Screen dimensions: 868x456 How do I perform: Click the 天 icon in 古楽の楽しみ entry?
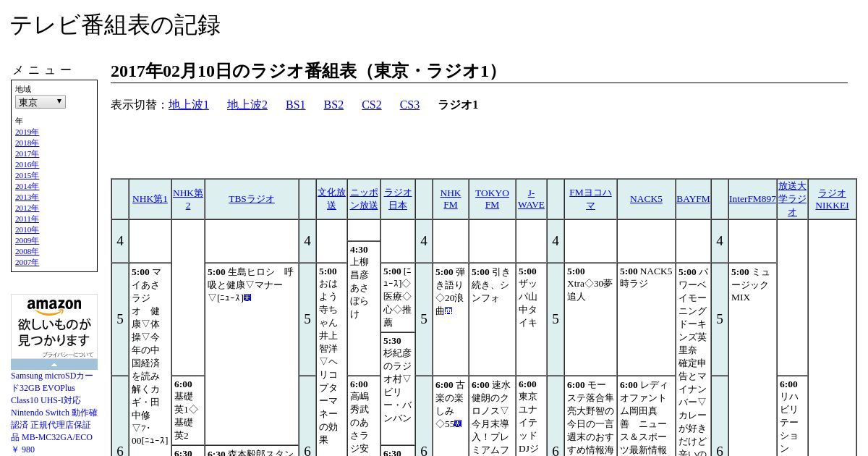(x=458, y=423)
